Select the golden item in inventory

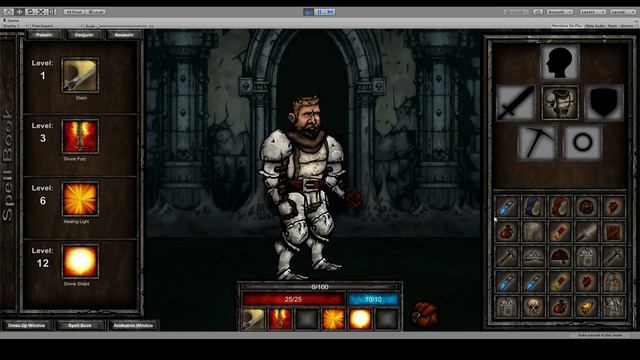[586, 306]
